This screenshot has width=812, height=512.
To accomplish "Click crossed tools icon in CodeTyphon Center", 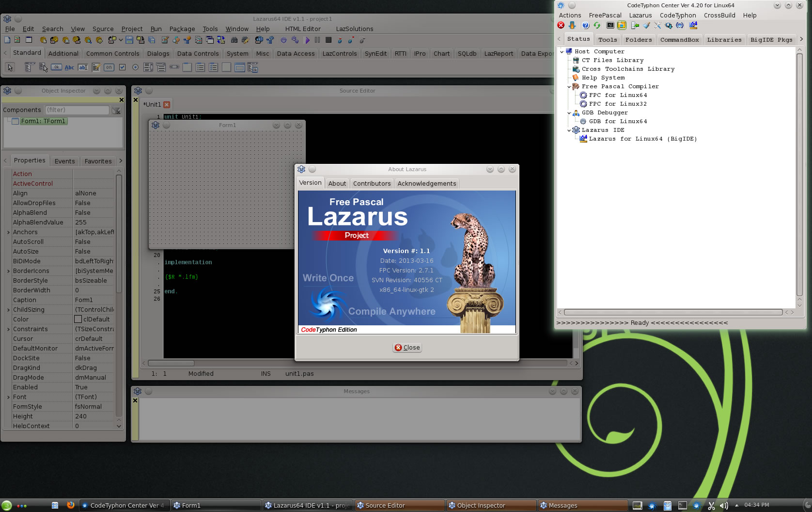I will (x=657, y=25).
